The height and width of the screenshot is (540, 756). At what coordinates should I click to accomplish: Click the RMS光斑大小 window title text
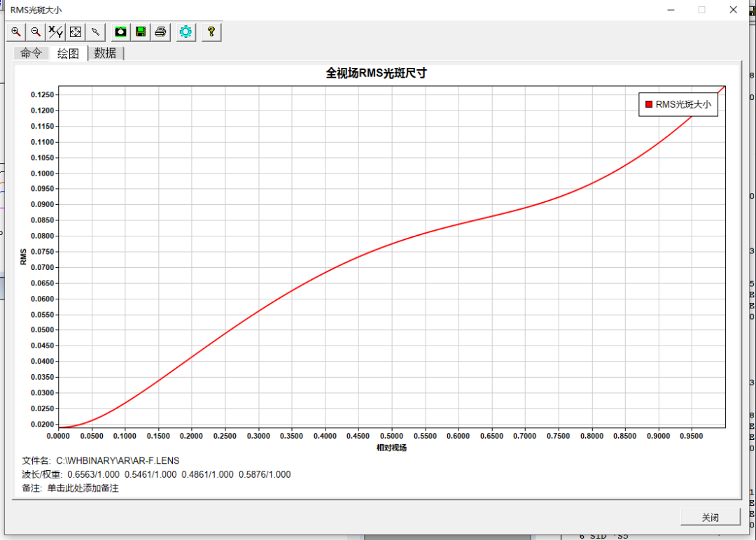36,10
